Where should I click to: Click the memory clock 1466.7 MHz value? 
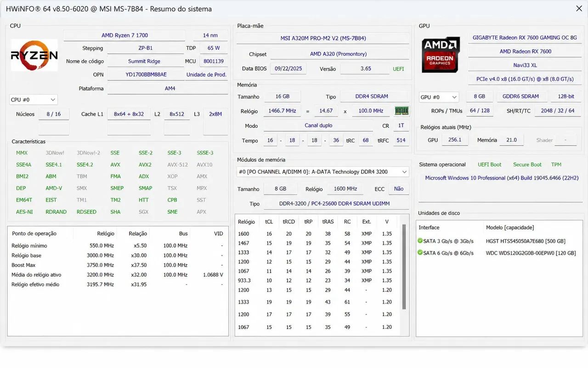point(283,111)
